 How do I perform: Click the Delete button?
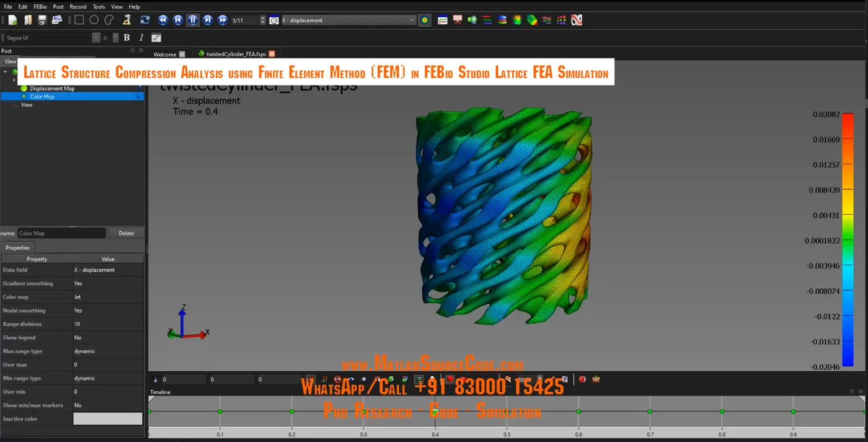tap(126, 233)
